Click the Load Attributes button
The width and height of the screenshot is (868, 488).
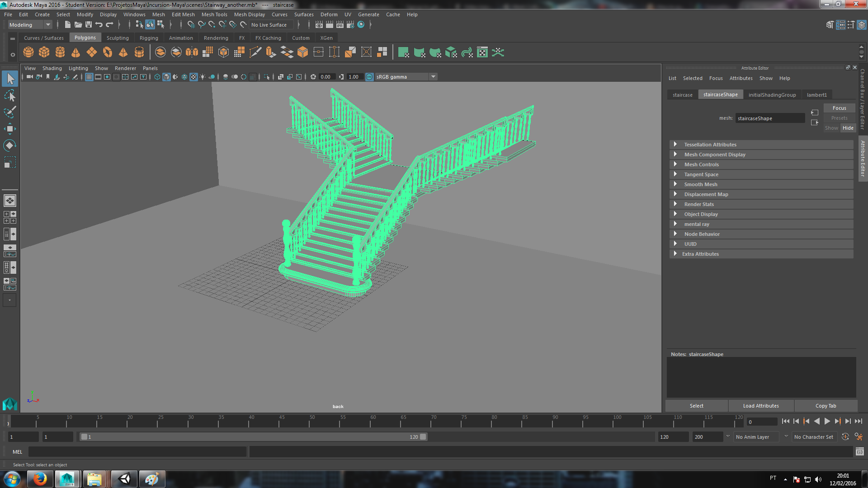pyautogui.click(x=761, y=406)
